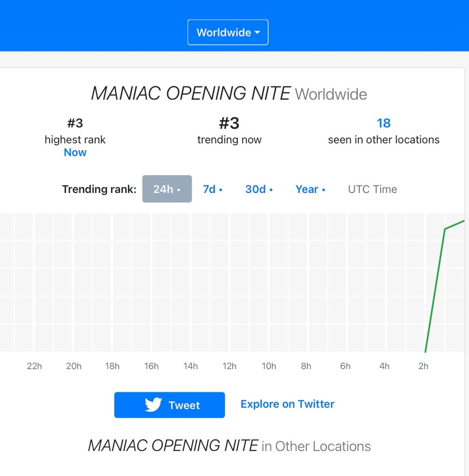
Task: Switch trending rank to 30d
Action: (259, 189)
